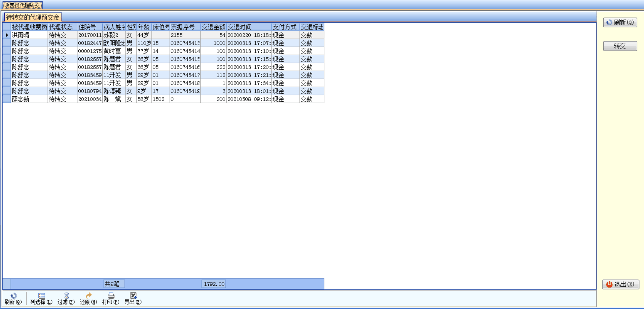Click admission number 20170011
The image size is (644, 309).
pyautogui.click(x=90, y=35)
